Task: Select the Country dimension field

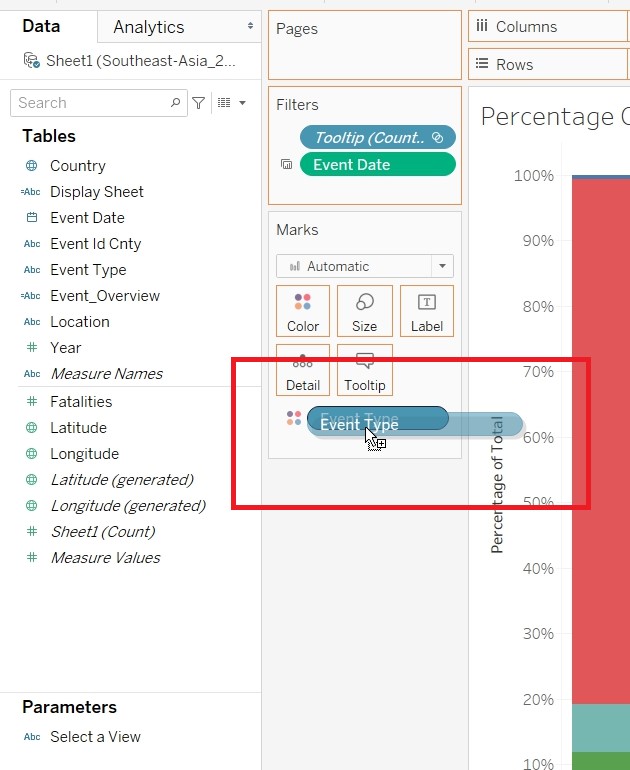Action: click(x=77, y=166)
